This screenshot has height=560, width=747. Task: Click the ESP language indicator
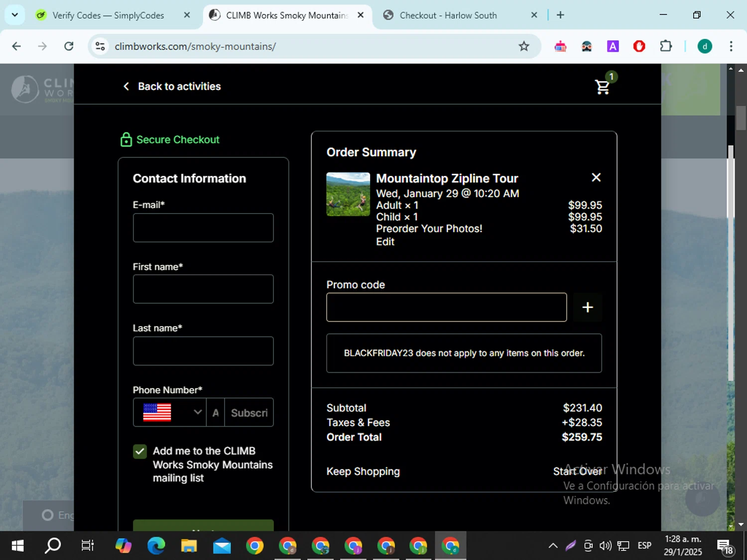[644, 546]
